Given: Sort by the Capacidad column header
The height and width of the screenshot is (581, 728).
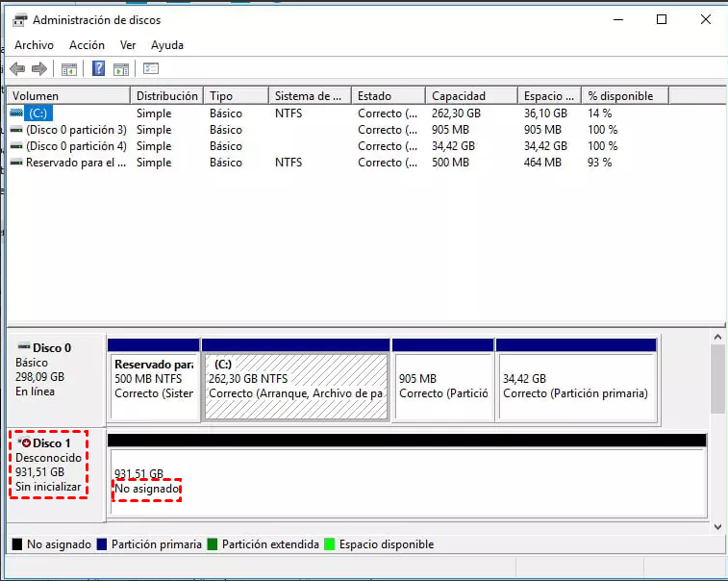Looking at the screenshot, I should point(458,96).
